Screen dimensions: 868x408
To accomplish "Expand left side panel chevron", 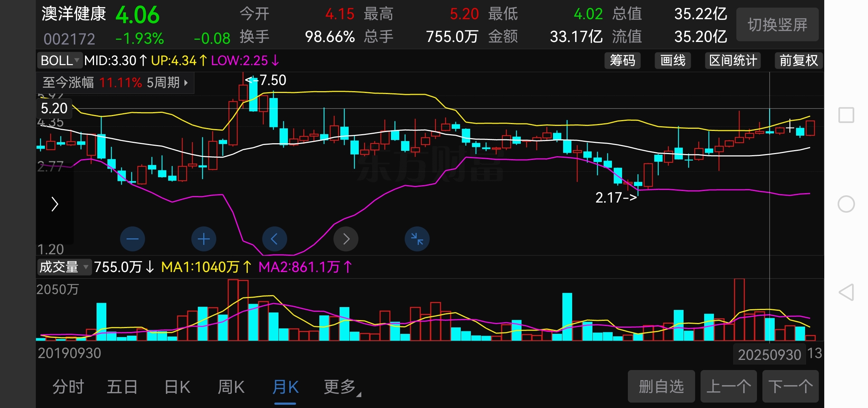I will [55, 204].
